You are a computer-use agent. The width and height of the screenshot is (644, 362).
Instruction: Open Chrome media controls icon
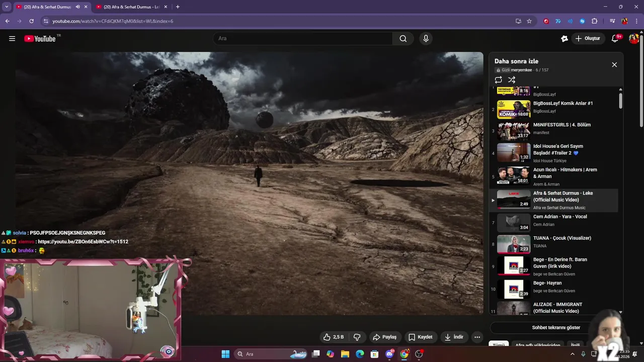point(612,21)
